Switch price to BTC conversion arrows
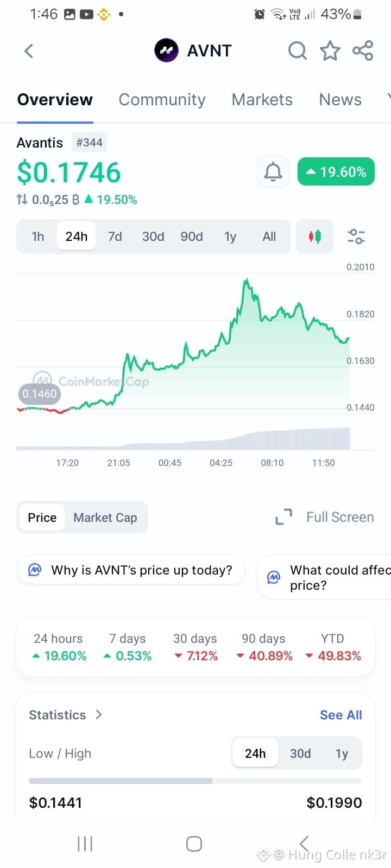The image size is (391, 868). [x=22, y=200]
